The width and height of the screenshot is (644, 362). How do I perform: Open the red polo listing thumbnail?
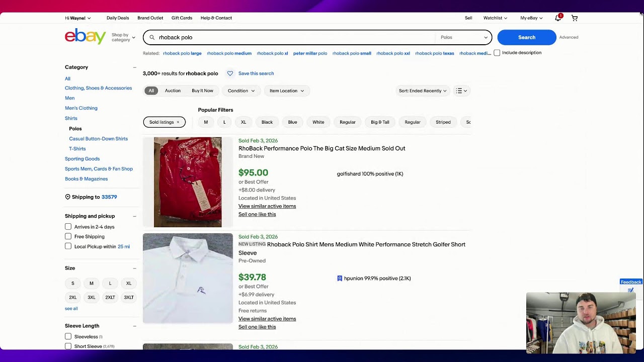(x=188, y=182)
